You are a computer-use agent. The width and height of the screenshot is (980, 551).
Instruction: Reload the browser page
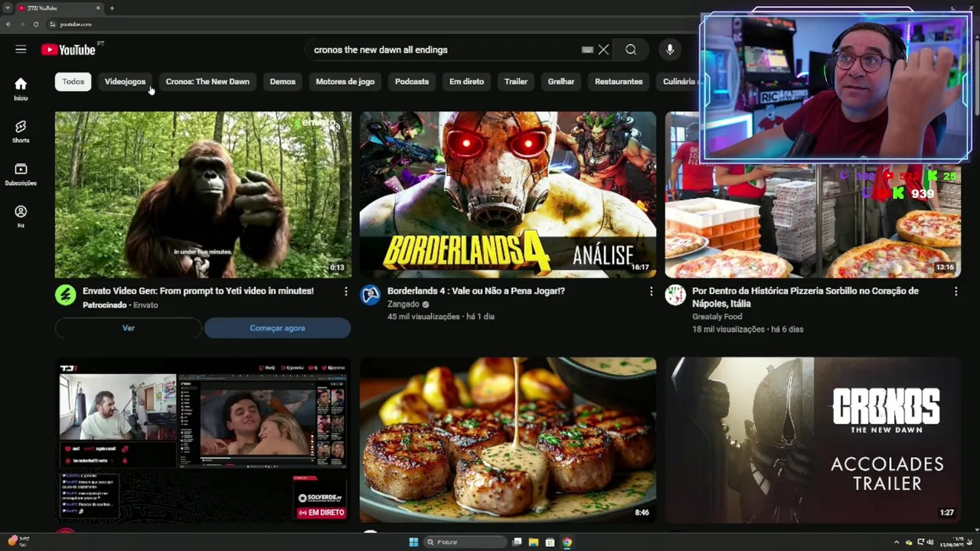pos(35,24)
